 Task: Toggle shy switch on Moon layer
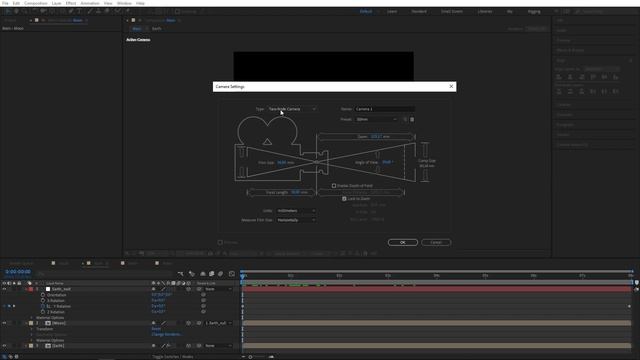[x=153, y=323]
